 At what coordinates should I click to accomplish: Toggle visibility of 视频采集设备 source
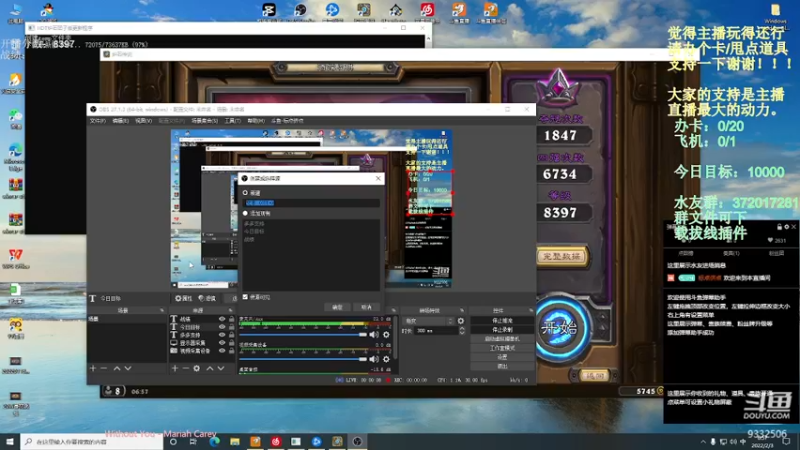(x=222, y=351)
